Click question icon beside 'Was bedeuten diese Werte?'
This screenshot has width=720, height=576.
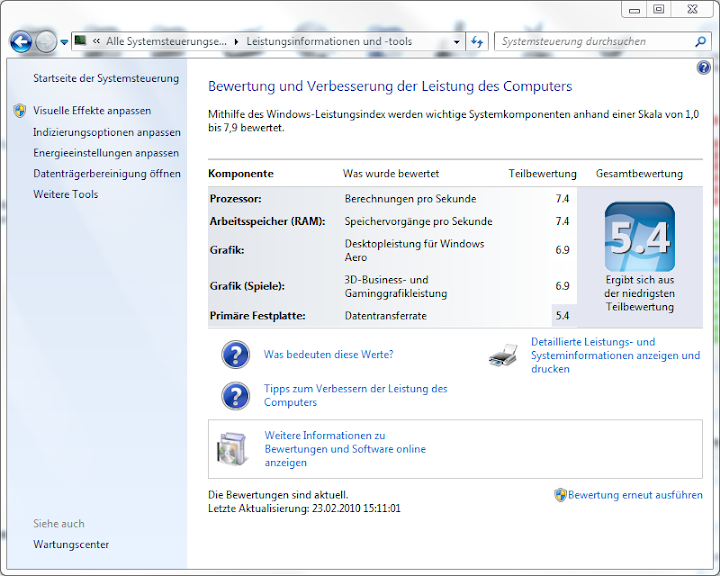236,355
